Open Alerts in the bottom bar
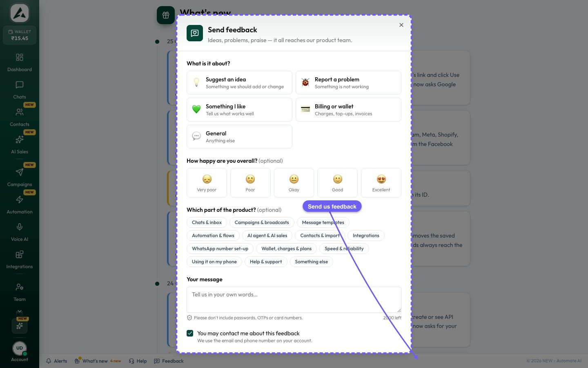588x368 pixels. tap(57, 361)
